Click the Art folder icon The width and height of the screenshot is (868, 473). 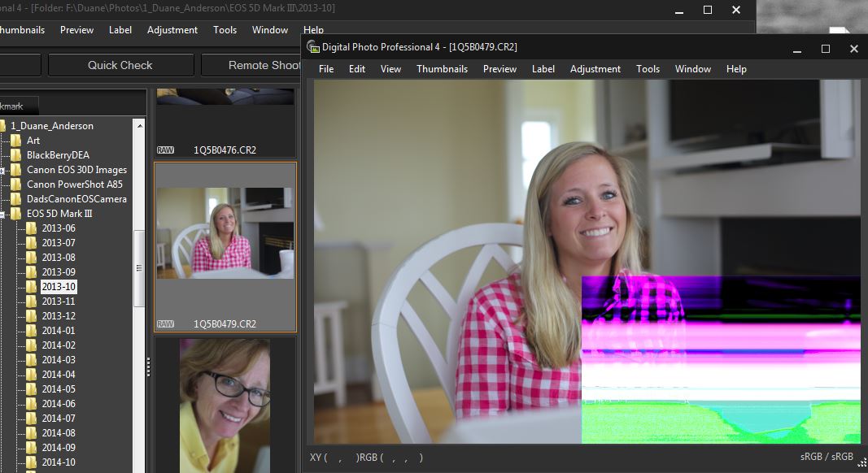click(x=16, y=141)
